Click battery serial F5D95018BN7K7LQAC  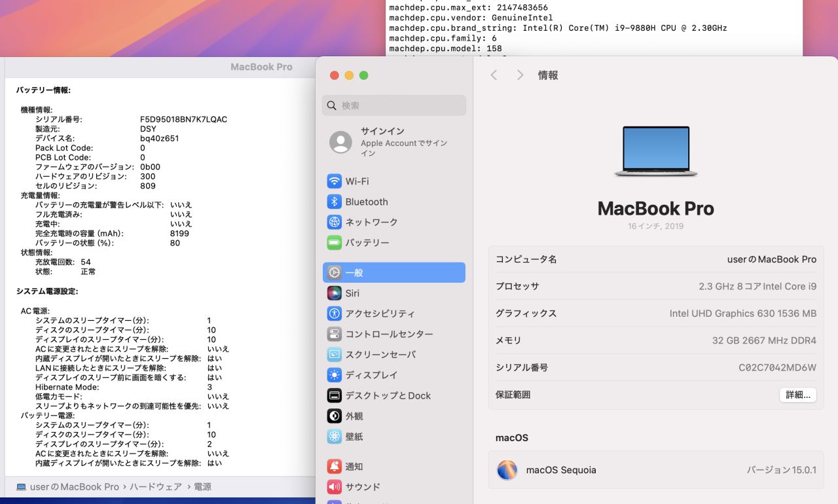[183, 120]
